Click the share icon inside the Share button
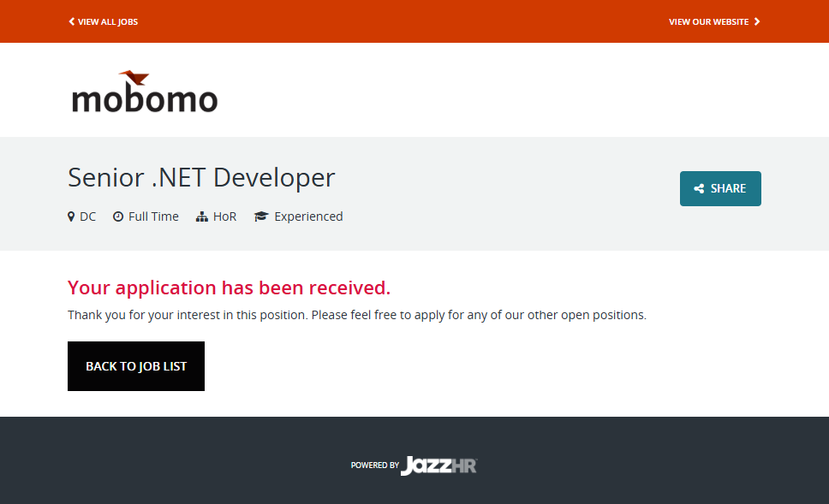829x504 pixels. click(700, 189)
